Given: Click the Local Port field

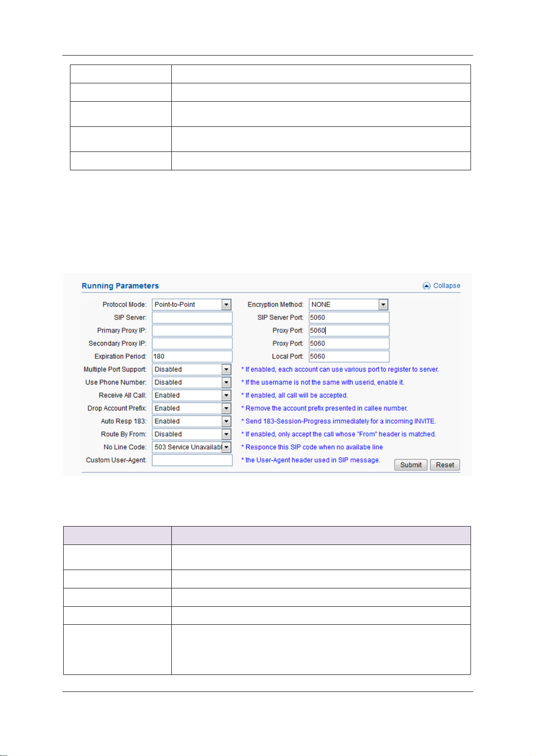Looking at the screenshot, I should click(349, 357).
